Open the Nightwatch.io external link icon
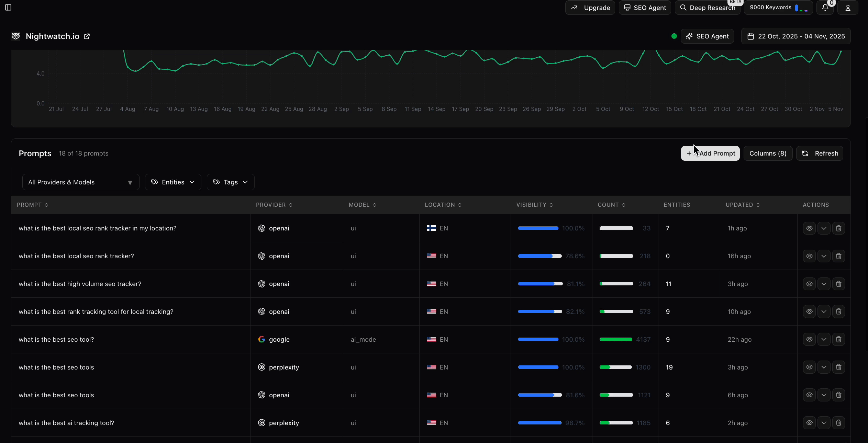Screen dimensions: 868x443 coord(87,36)
